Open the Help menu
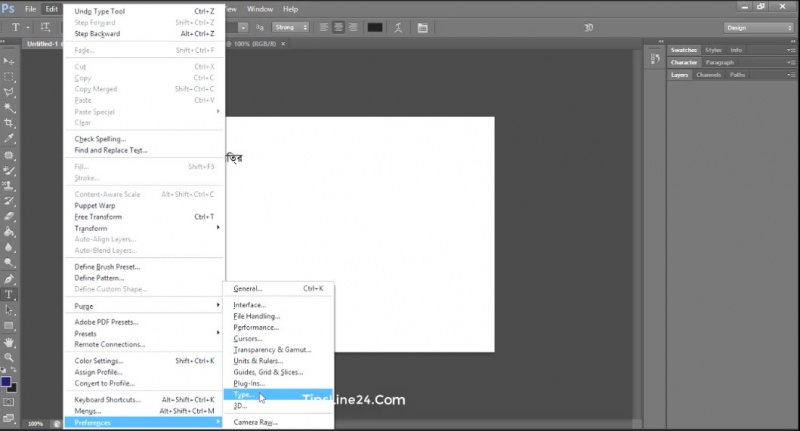This screenshot has height=431, width=800. (x=290, y=9)
